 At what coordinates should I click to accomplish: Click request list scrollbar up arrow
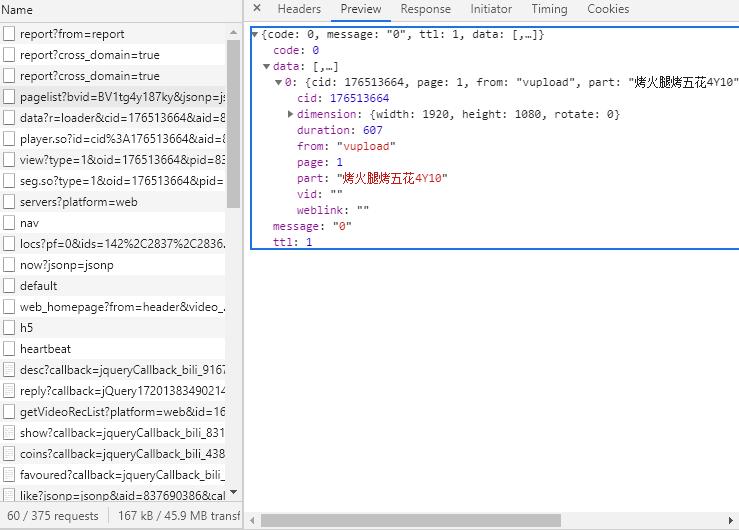pyautogui.click(x=234, y=33)
